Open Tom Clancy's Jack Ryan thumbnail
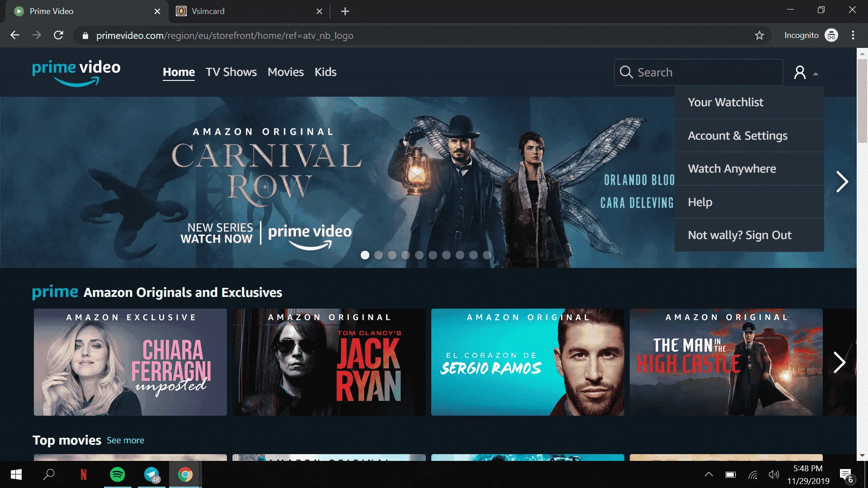 point(329,362)
